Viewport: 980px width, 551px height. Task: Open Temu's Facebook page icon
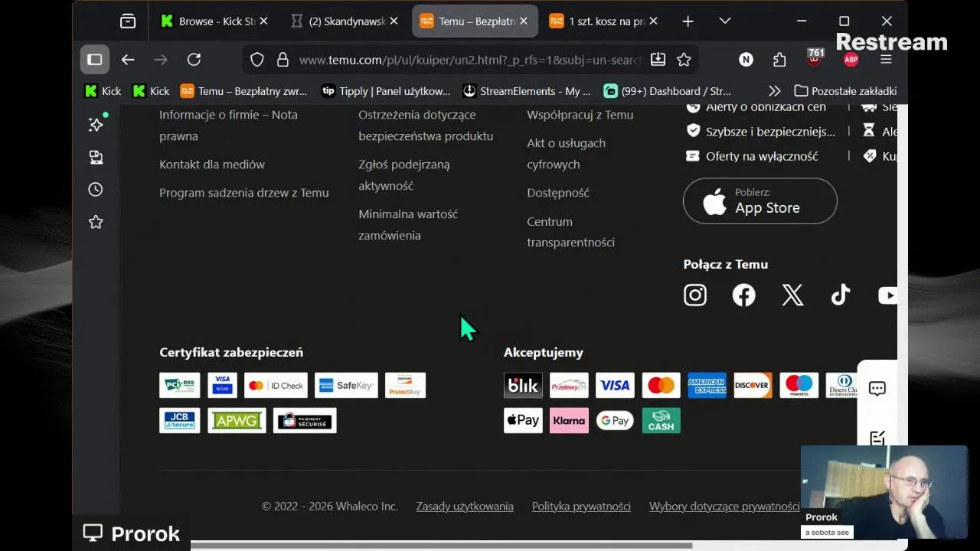(743, 295)
